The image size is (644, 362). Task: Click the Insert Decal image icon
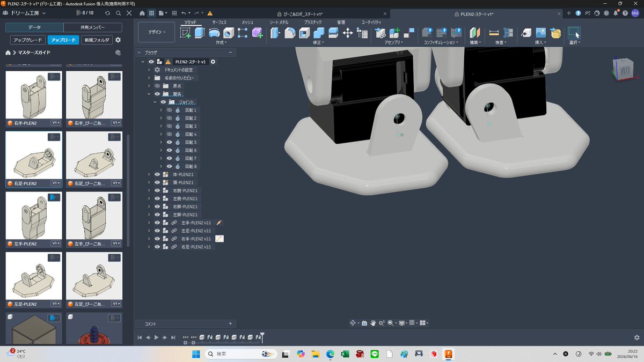[x=541, y=33]
